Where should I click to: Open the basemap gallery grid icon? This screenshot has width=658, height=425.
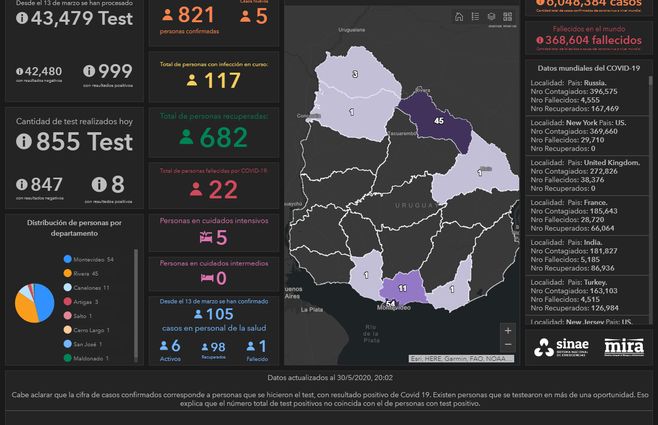[x=507, y=17]
